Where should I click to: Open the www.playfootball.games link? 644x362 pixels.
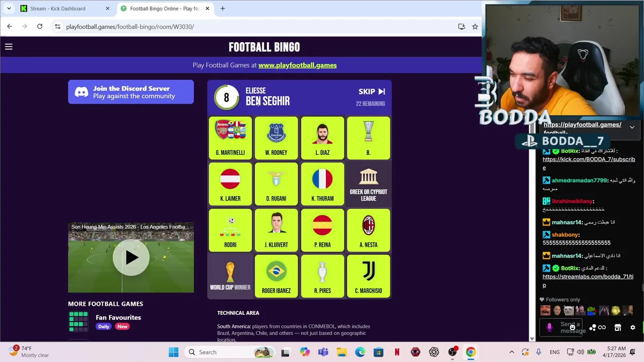pos(297,65)
